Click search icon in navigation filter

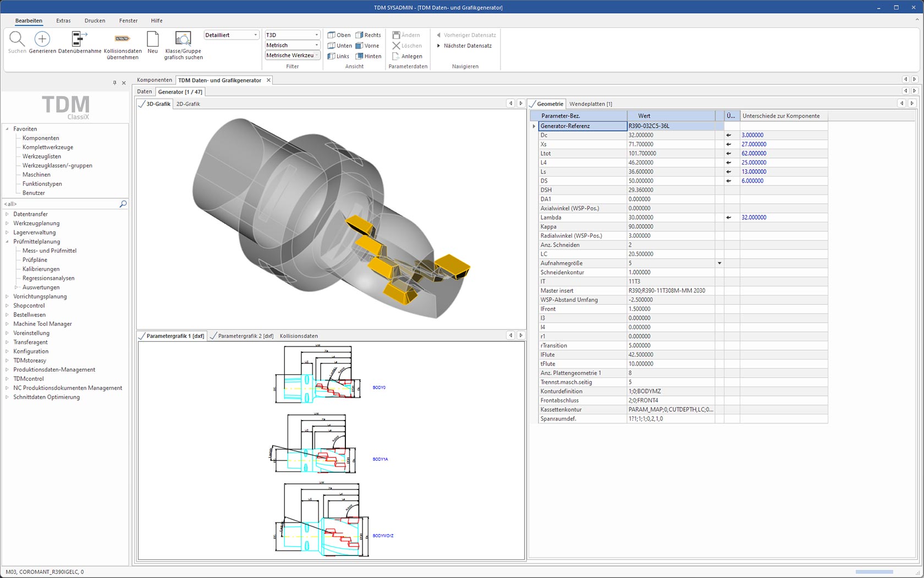pyautogui.click(x=123, y=204)
